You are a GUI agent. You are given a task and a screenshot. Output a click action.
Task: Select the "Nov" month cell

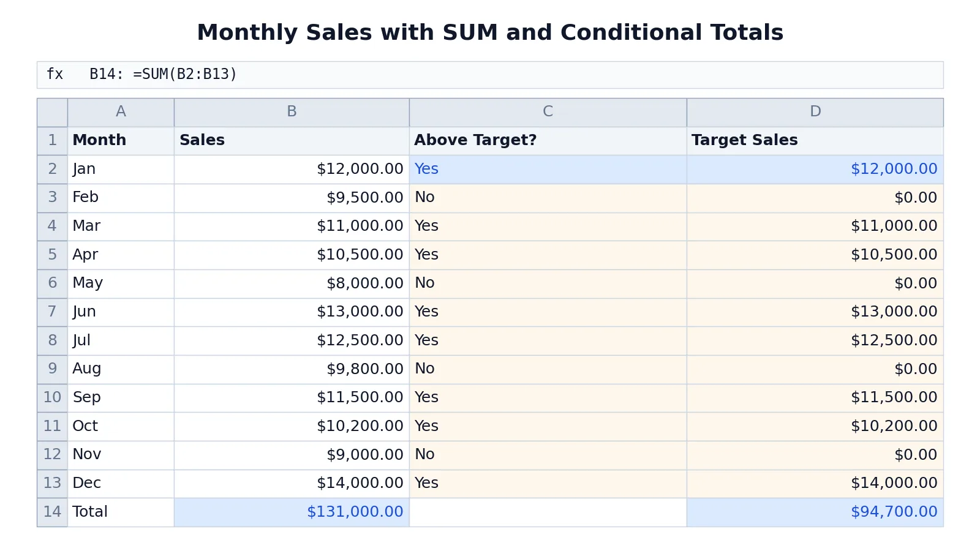point(121,455)
